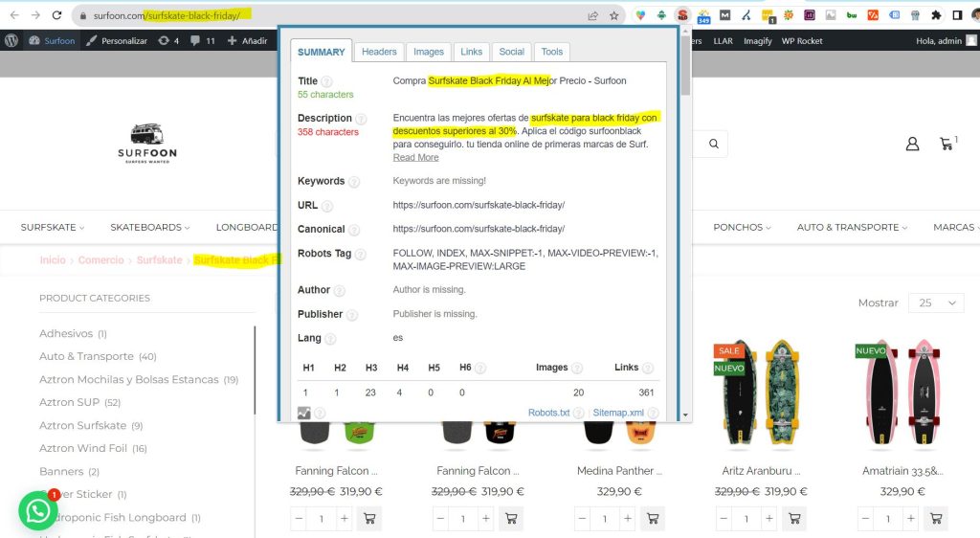Expand the MARCAS menu dropdown

click(956, 228)
